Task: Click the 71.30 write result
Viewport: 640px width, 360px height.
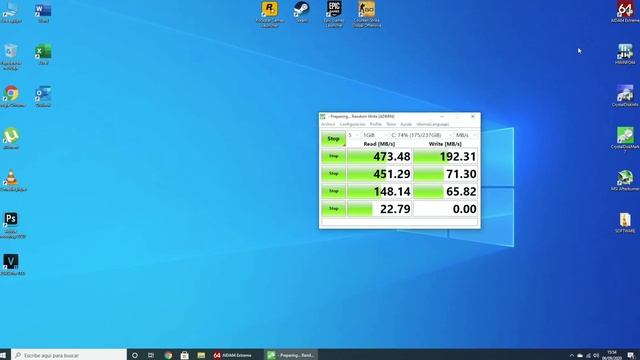Action: coord(445,174)
